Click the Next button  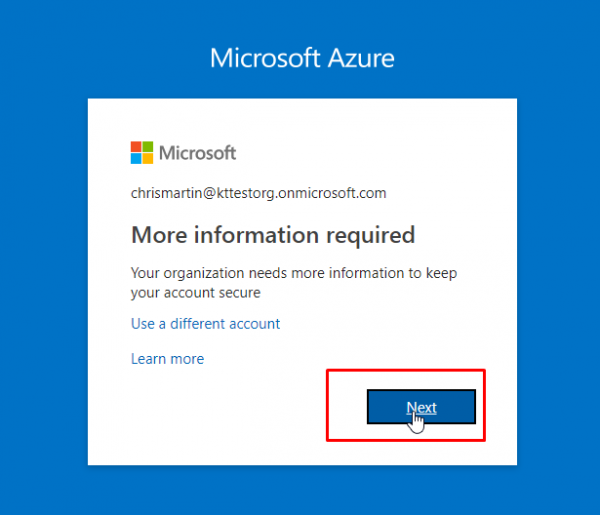point(421,407)
